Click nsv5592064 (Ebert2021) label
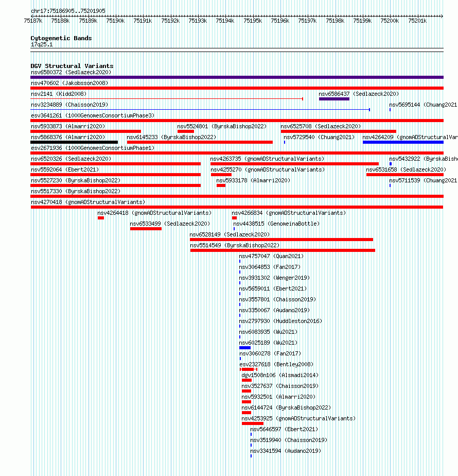Viewport: 458px width, 476px height. [x=65, y=169]
